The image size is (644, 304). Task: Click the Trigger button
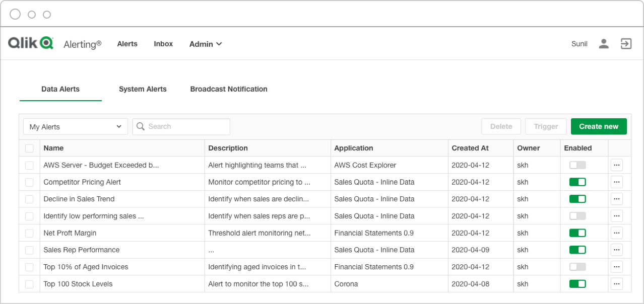pos(546,126)
